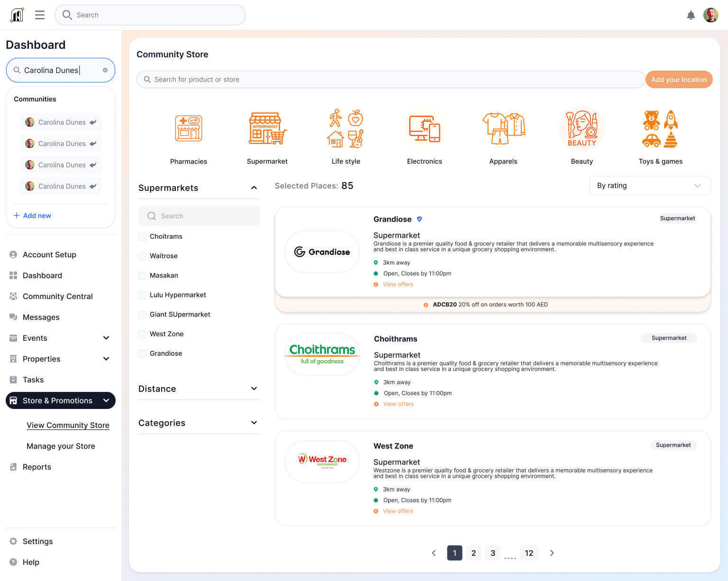Image resolution: width=728 pixels, height=581 pixels.
Task: Open the hamburger menu icon
Action: (40, 15)
